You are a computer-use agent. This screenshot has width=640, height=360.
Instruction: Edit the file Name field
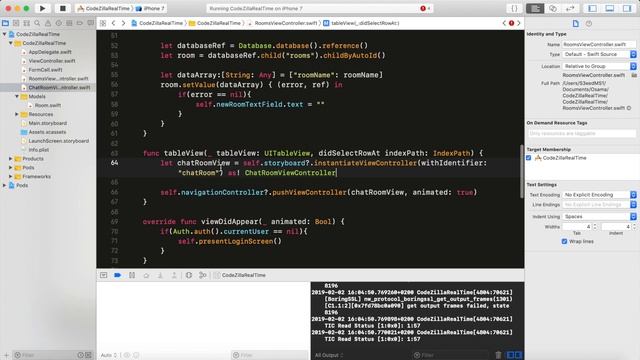[x=599, y=44]
